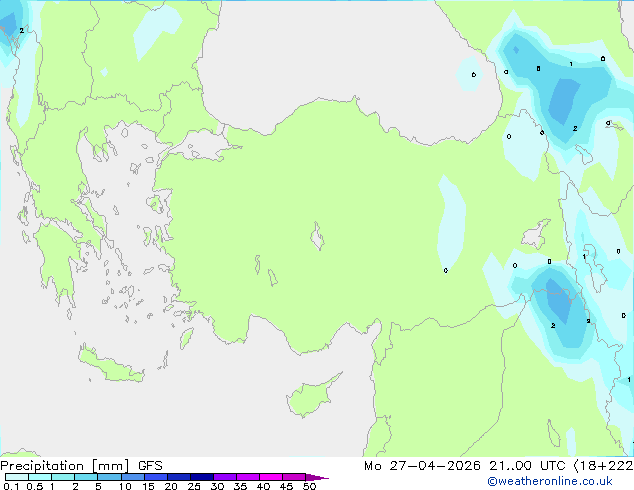Image resolution: width=634 pixels, height=490 pixels.
Task: Click the '35' legend scale label
Action: tap(240, 486)
